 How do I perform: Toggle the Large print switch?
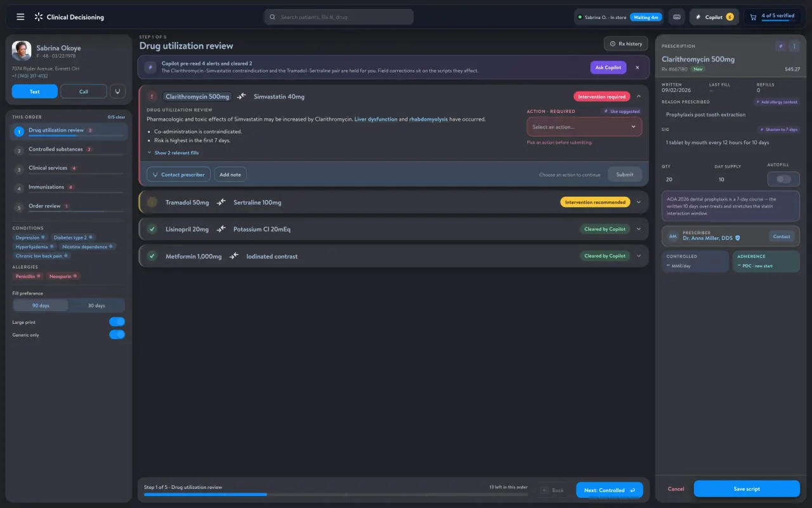pyautogui.click(x=117, y=322)
